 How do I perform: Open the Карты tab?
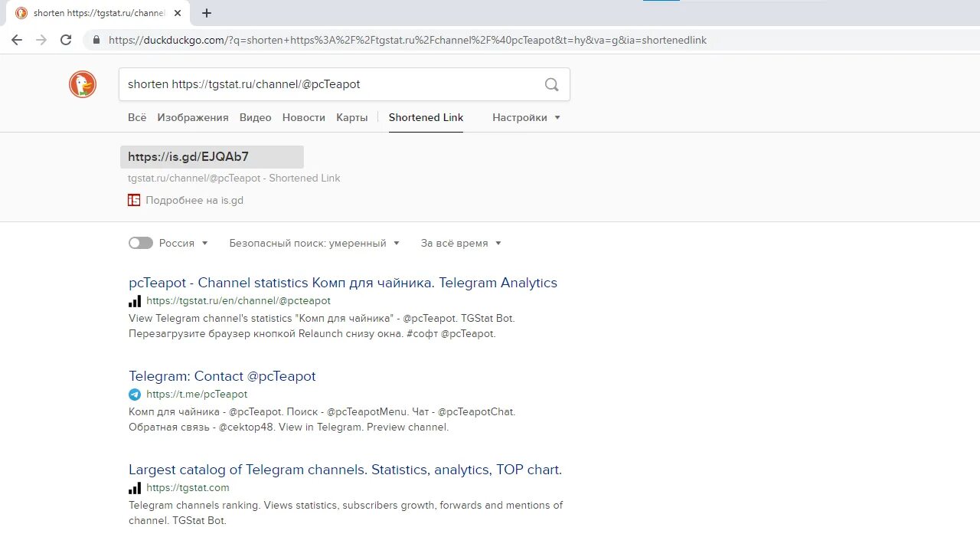(352, 117)
